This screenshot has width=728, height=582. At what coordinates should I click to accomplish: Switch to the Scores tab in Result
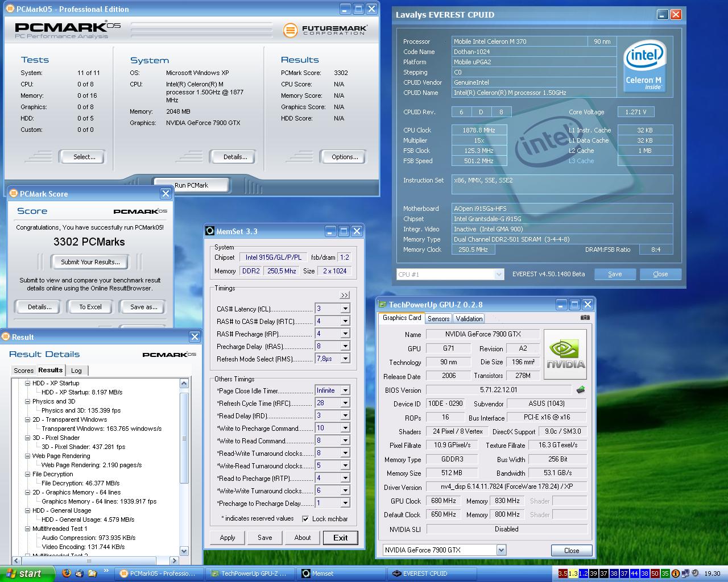pyautogui.click(x=24, y=371)
